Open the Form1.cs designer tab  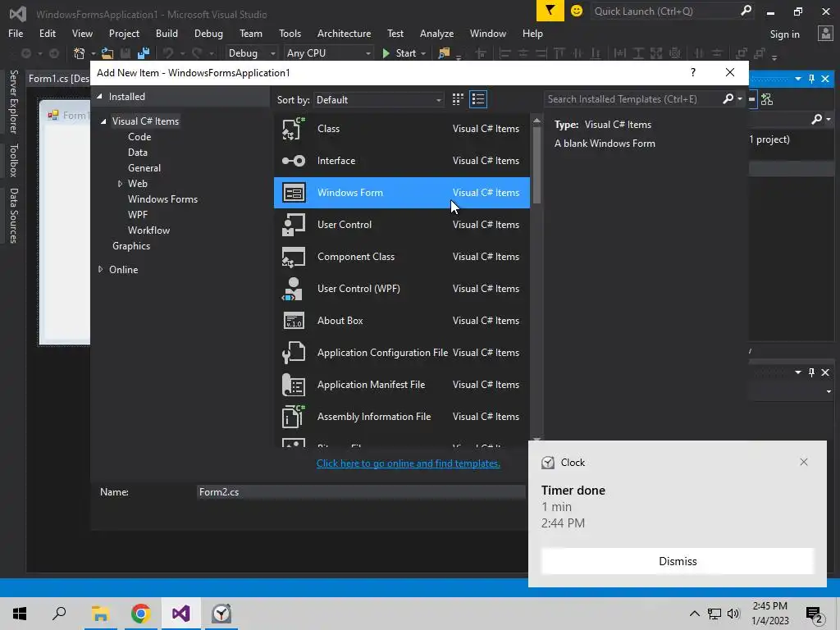click(x=59, y=78)
